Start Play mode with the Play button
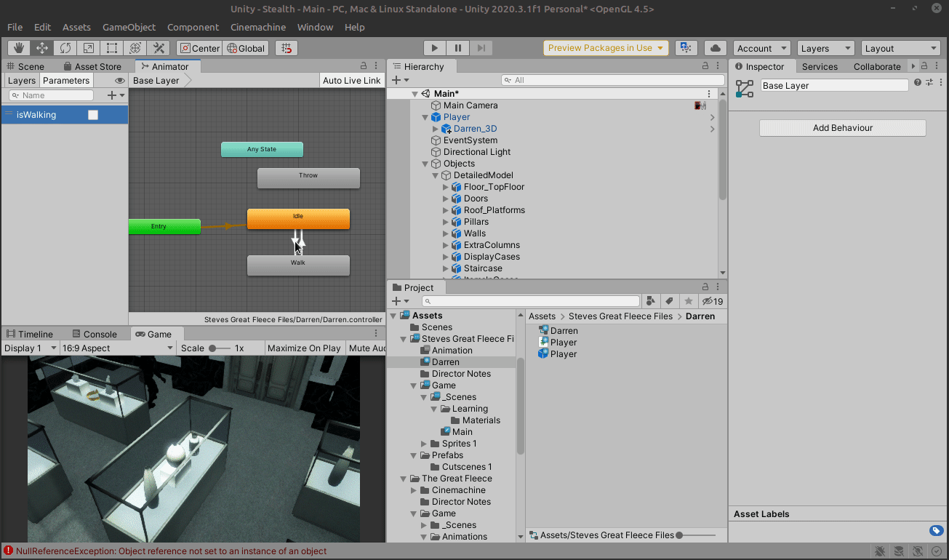 [435, 48]
